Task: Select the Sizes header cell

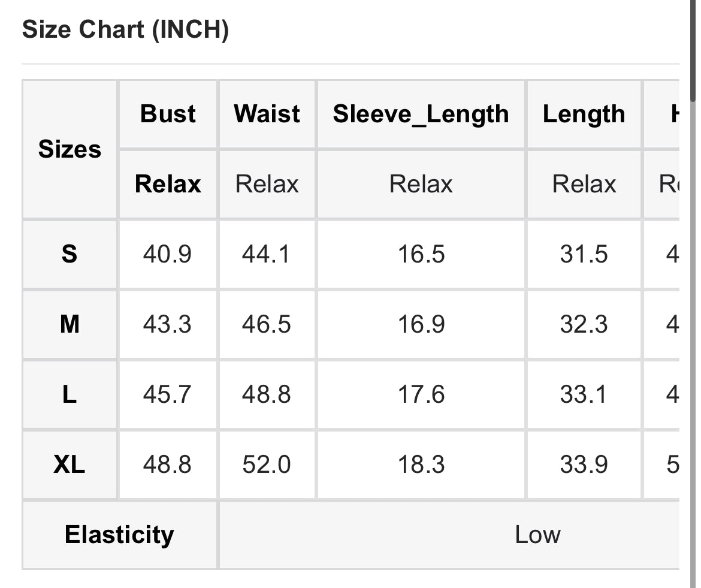Action: 70,149
